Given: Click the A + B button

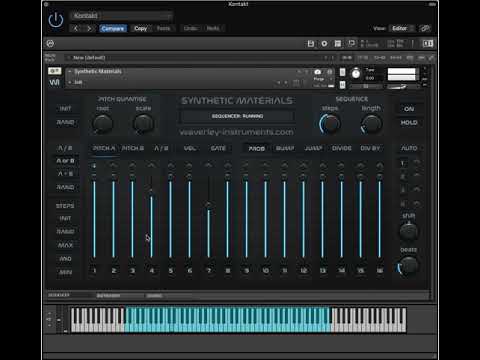Looking at the screenshot, I should (x=65, y=174).
